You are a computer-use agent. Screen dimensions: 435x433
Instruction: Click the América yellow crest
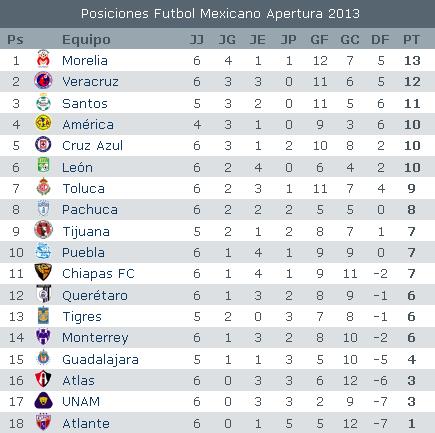tap(43, 123)
